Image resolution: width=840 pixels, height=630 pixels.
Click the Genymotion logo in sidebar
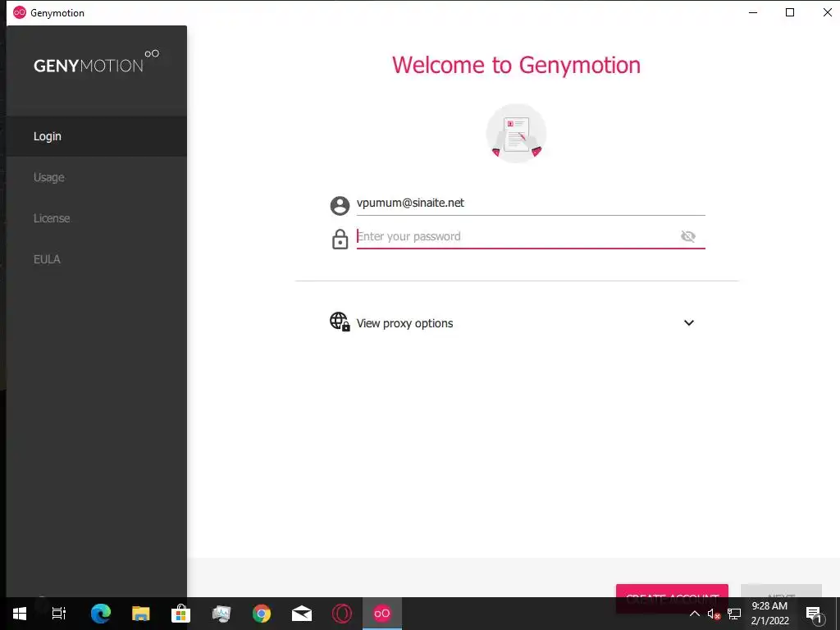pos(97,62)
